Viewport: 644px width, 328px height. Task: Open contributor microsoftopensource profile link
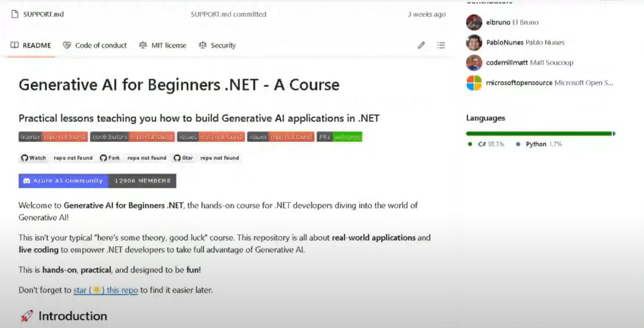550,83
